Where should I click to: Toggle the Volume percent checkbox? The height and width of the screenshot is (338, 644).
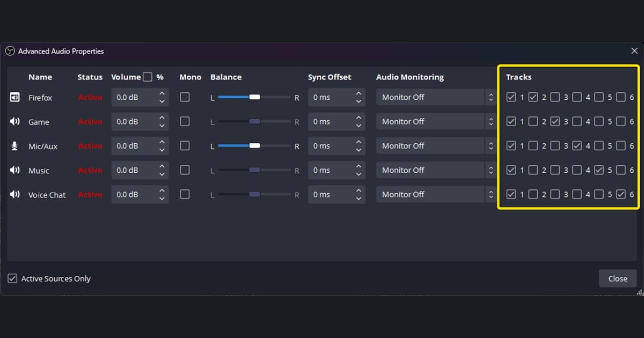point(148,77)
